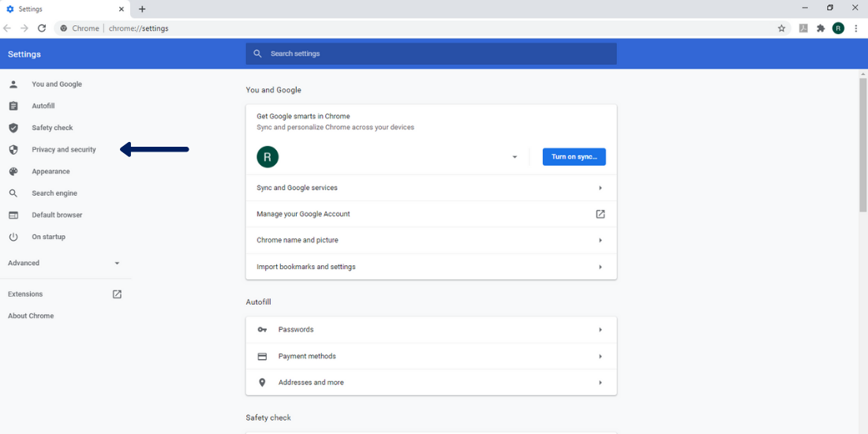Viewport: 868px width, 434px height.
Task: Click the Safety check shield icon
Action: 13,128
